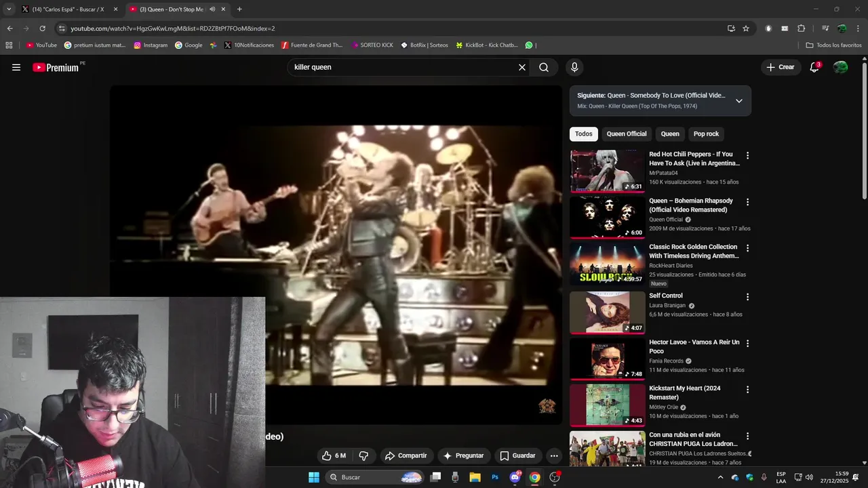
Task: Reload the page
Action: tap(42, 28)
